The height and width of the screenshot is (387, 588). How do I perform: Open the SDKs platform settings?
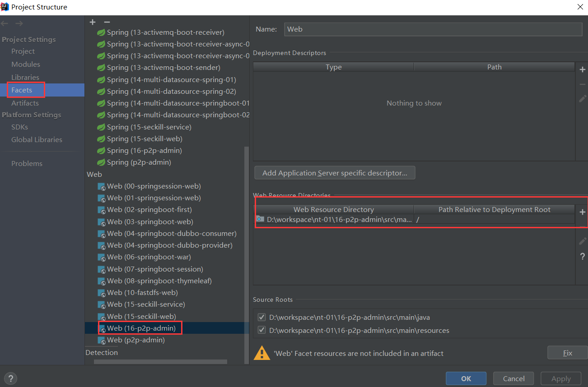pos(19,127)
